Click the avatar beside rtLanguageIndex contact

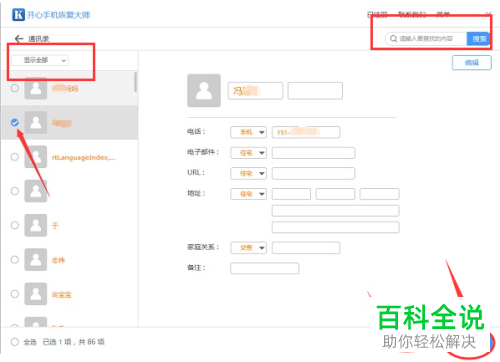point(36,157)
